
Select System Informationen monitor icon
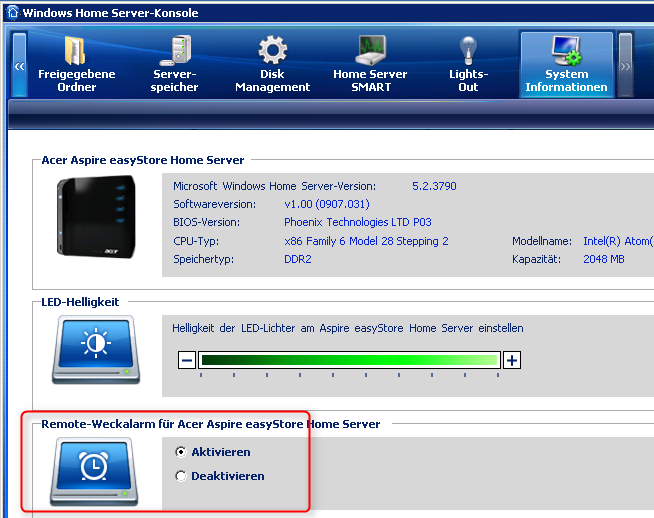pyautogui.click(x=566, y=50)
